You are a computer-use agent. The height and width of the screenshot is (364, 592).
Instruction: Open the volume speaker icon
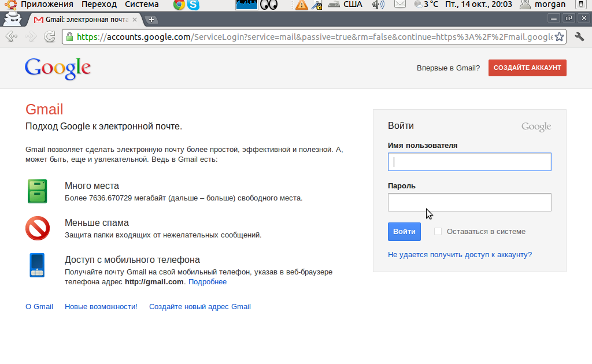378,5
